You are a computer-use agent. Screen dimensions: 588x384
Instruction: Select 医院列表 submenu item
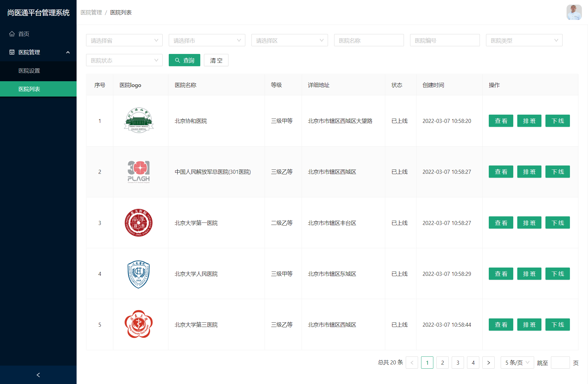(38, 89)
